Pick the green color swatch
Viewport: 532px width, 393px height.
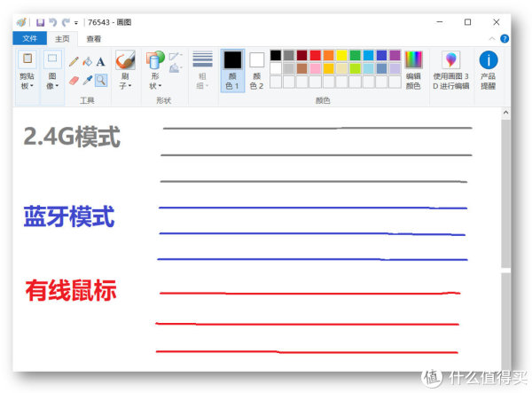click(355, 55)
